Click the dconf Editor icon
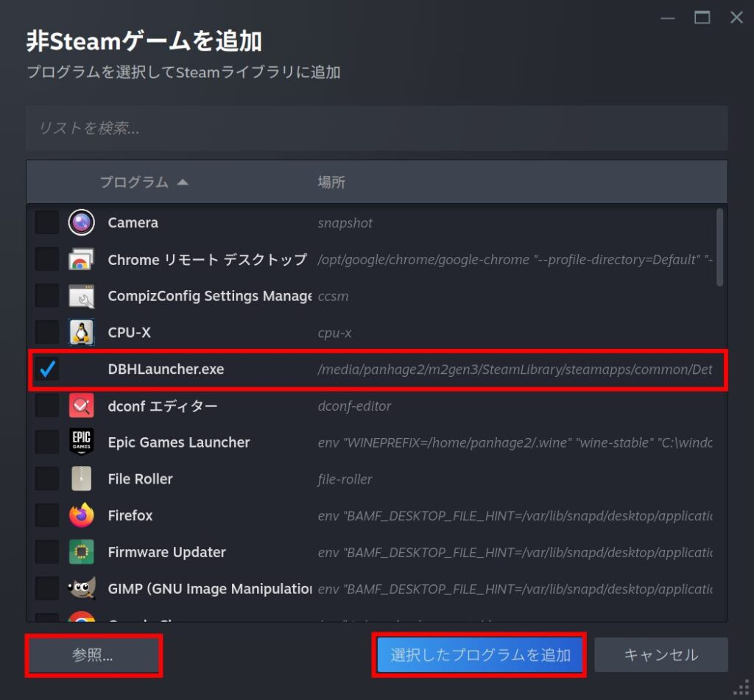Viewport: 754px width, 700px height. [81, 406]
